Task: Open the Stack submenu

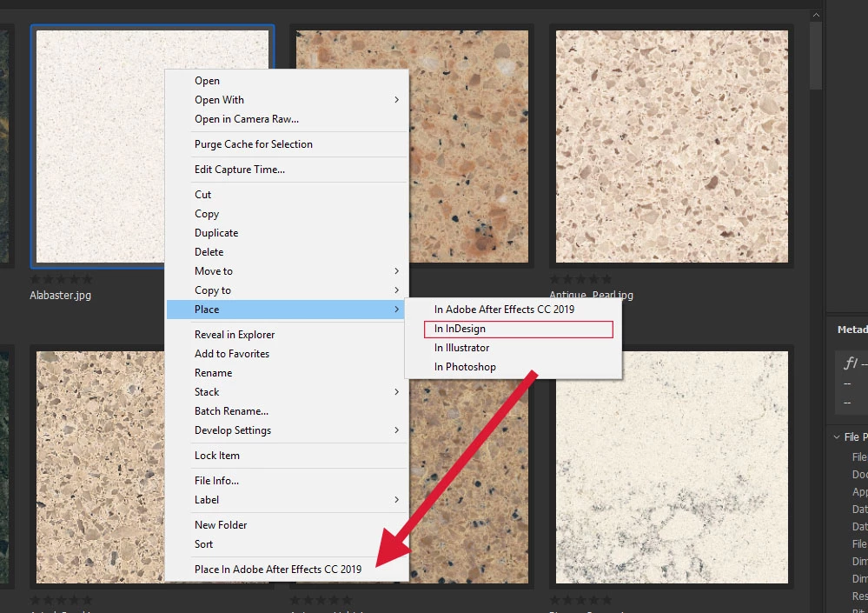Action: pos(287,392)
